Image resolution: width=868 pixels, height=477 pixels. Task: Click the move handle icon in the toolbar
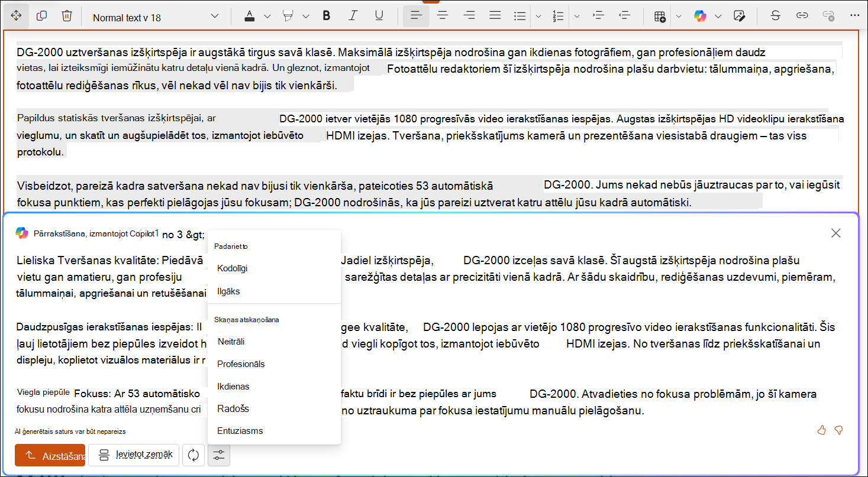click(x=16, y=16)
